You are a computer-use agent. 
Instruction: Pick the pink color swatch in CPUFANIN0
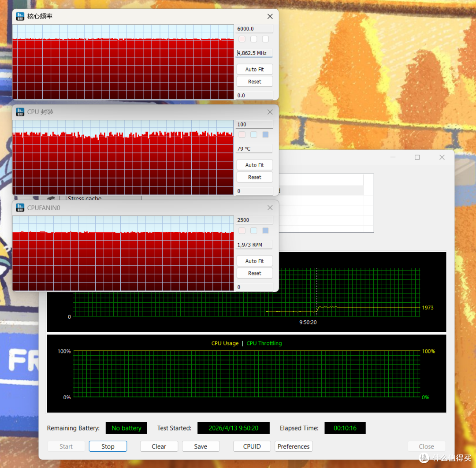[242, 230]
